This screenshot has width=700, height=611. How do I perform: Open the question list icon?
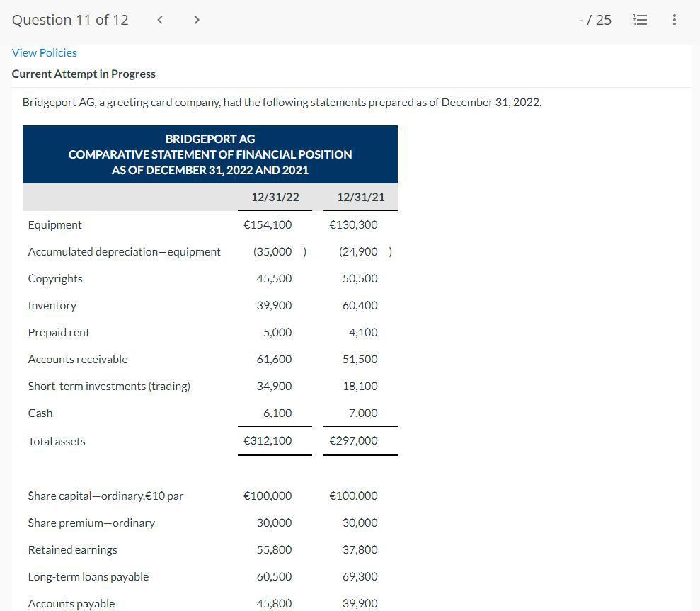[640, 20]
